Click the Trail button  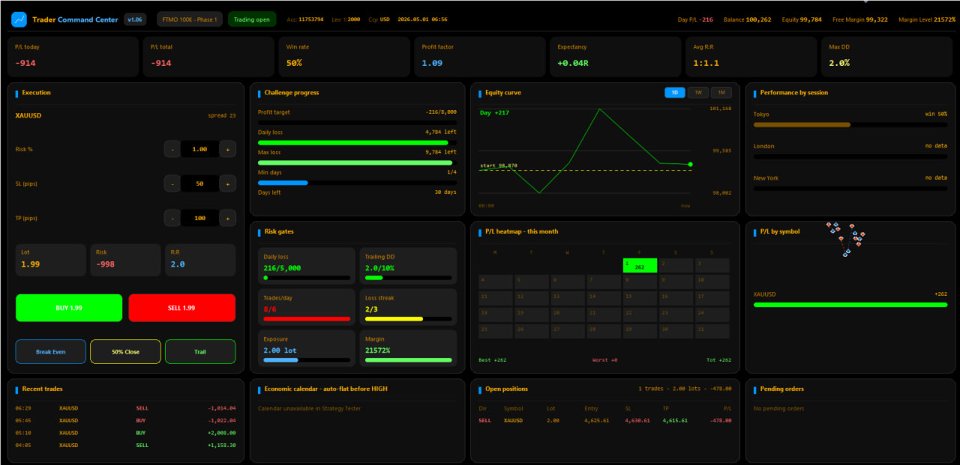click(x=200, y=352)
